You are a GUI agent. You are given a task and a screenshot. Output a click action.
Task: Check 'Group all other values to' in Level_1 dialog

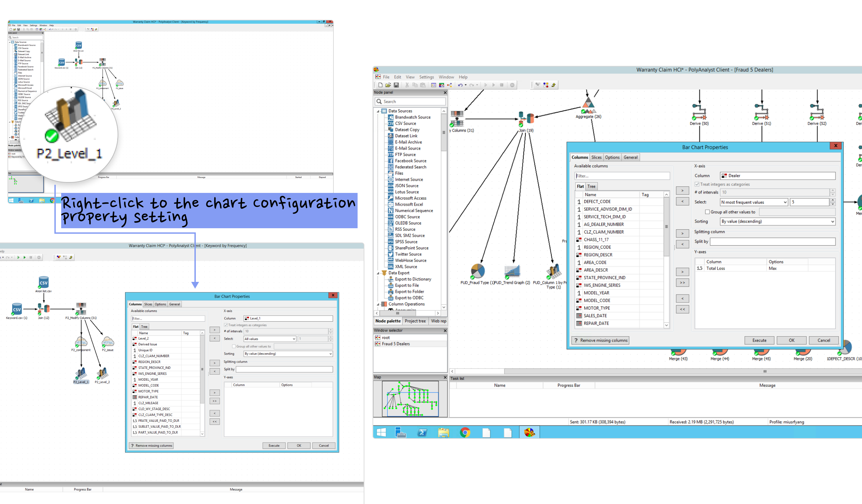coord(234,346)
